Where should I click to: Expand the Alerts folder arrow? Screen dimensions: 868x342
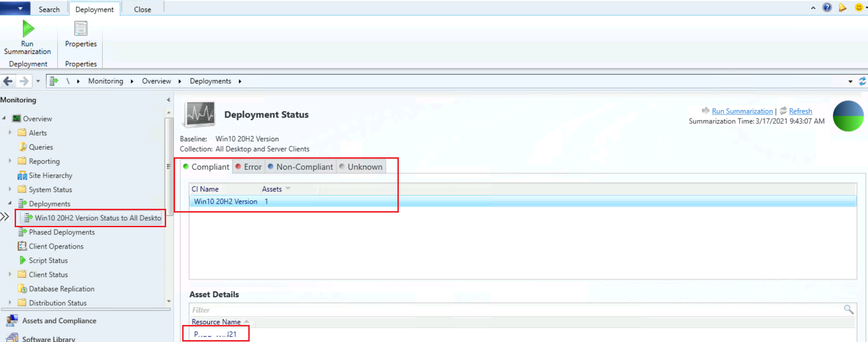pos(10,133)
